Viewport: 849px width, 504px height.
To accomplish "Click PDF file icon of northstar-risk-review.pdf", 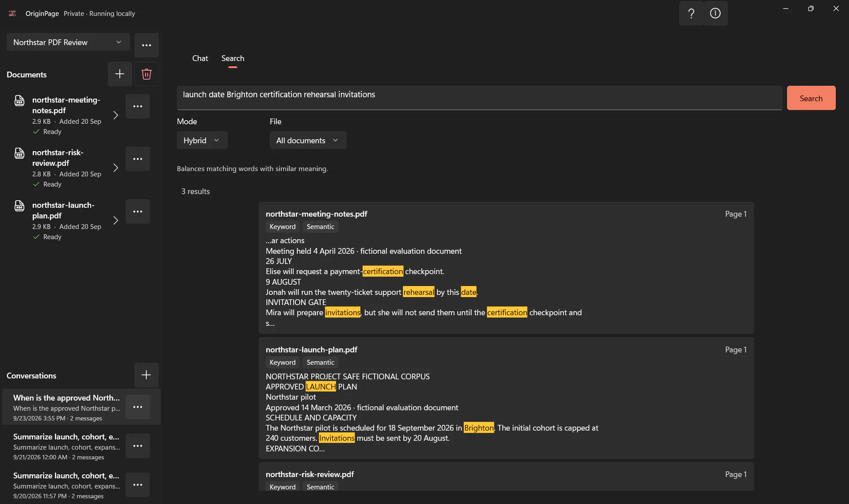I will click(x=19, y=153).
